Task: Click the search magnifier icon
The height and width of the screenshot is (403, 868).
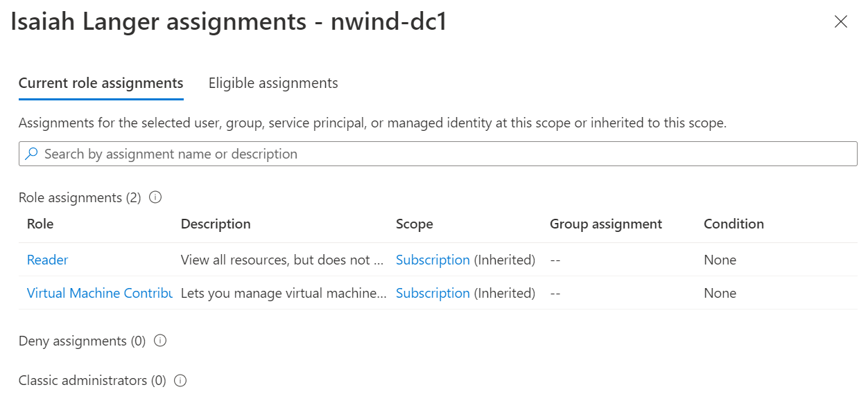Action: 31,154
